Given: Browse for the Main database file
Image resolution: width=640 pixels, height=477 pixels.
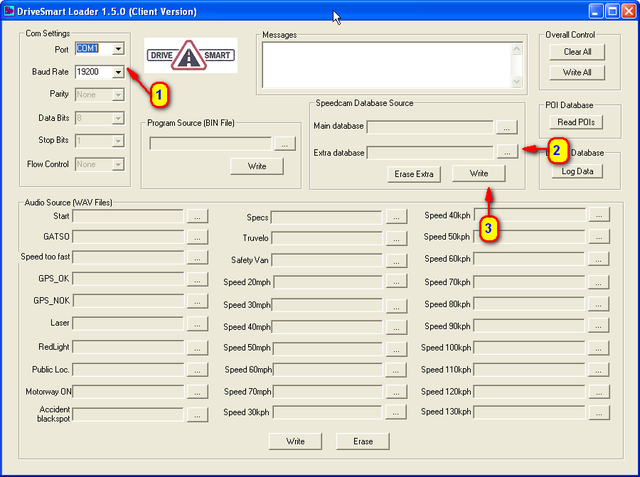Looking at the screenshot, I should tap(507, 127).
